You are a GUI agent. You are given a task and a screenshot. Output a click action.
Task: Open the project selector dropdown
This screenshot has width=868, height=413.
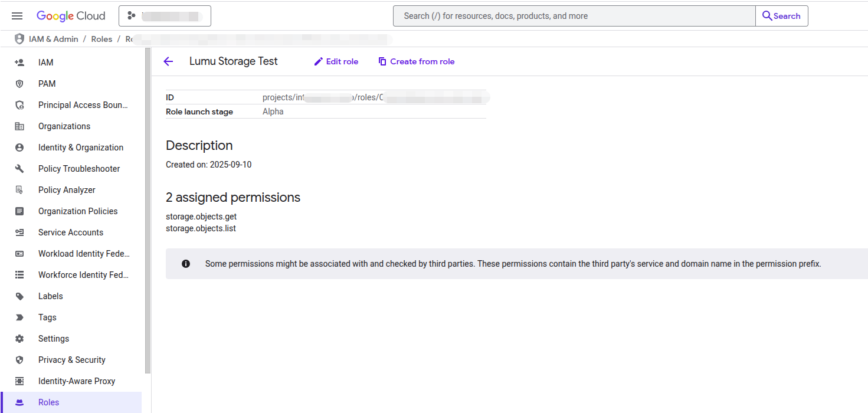(x=165, y=16)
